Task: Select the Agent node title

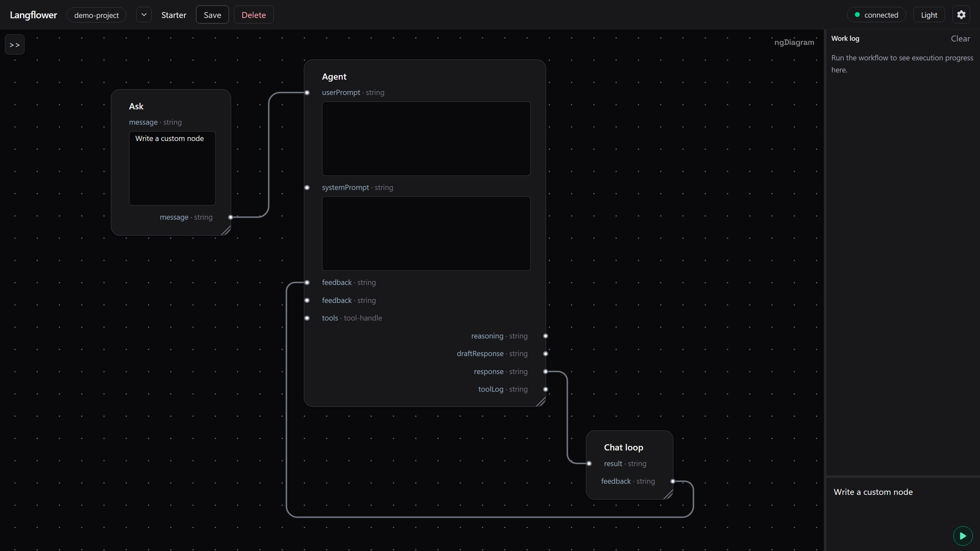Action: point(334,76)
